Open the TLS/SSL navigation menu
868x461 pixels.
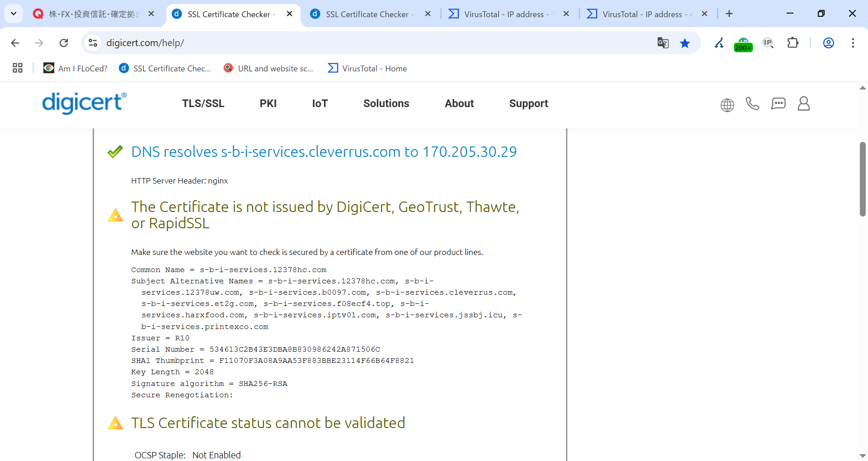pos(203,103)
